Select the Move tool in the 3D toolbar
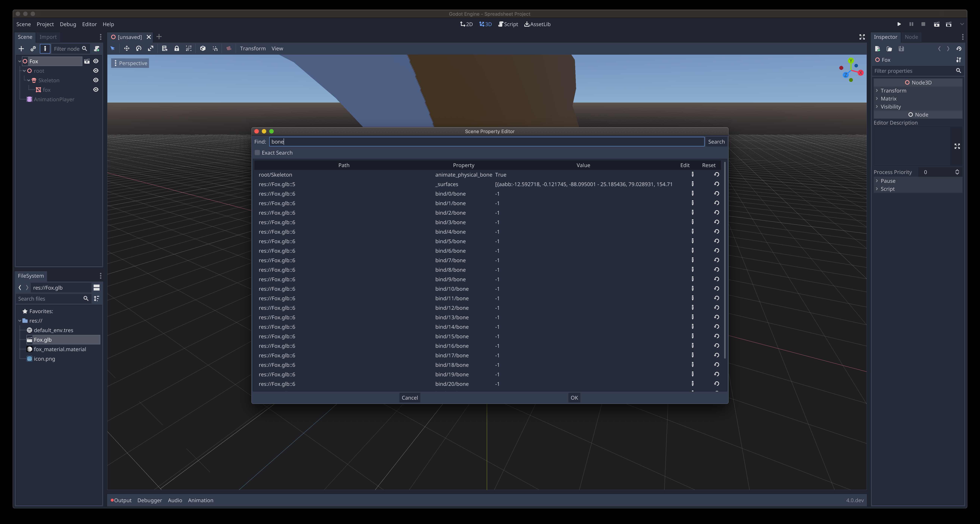The width and height of the screenshot is (980, 524). coord(127,48)
